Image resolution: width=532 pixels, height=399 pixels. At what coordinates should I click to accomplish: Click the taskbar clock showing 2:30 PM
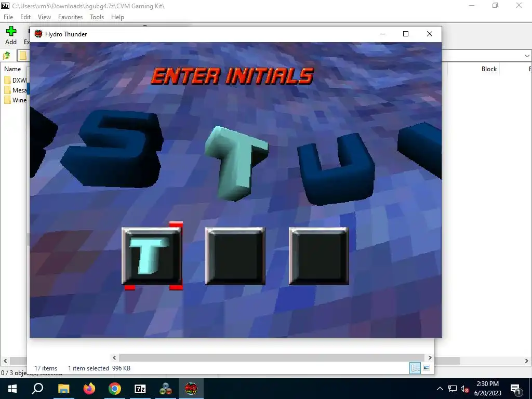(x=487, y=389)
